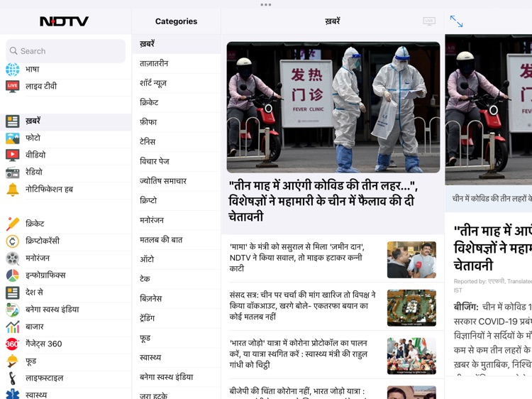Open thumbnail of minister with microphone
This screenshot has height=399, width=532.
(x=411, y=260)
